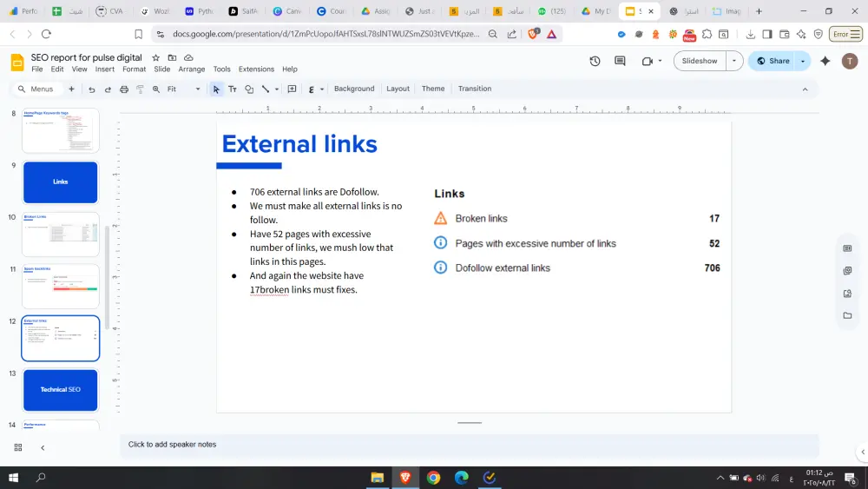Reload the browser page
The height and width of the screenshot is (489, 868).
pyautogui.click(x=47, y=34)
